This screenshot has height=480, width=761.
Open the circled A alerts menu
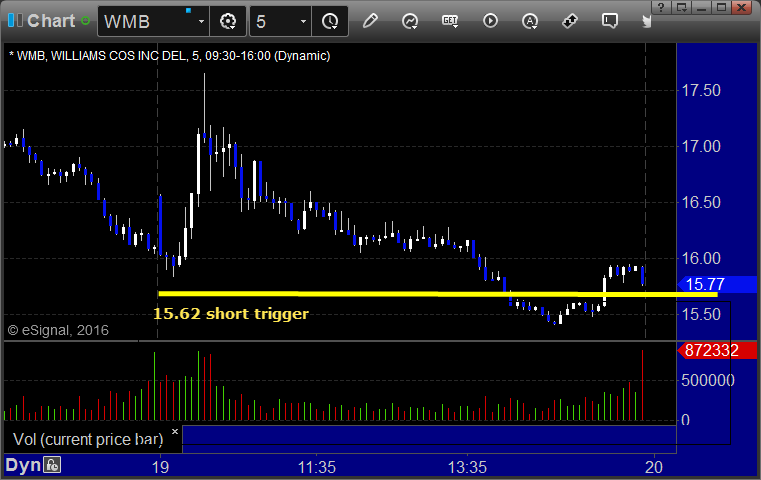click(529, 21)
